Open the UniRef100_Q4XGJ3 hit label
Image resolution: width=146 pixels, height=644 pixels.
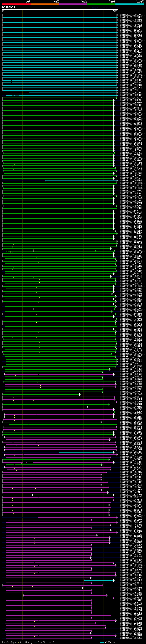pyautogui.click(x=131, y=454)
